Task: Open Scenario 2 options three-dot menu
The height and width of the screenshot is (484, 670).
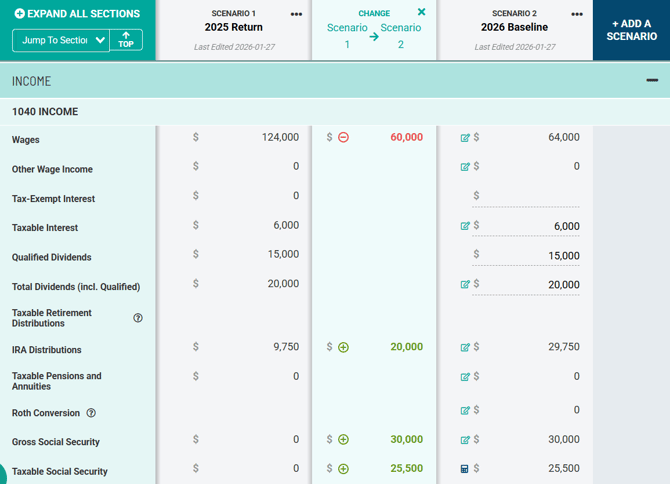Action: (577, 14)
